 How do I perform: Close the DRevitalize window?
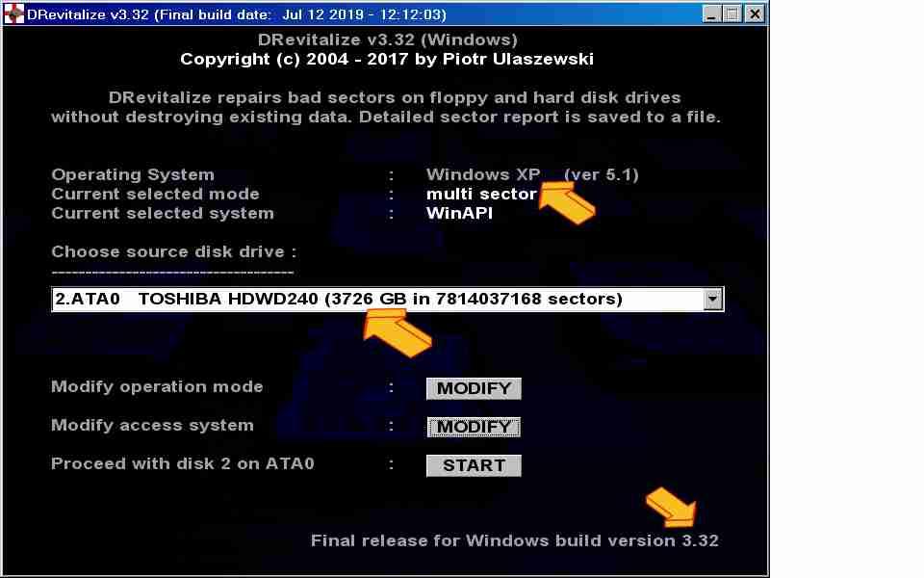pos(755,14)
